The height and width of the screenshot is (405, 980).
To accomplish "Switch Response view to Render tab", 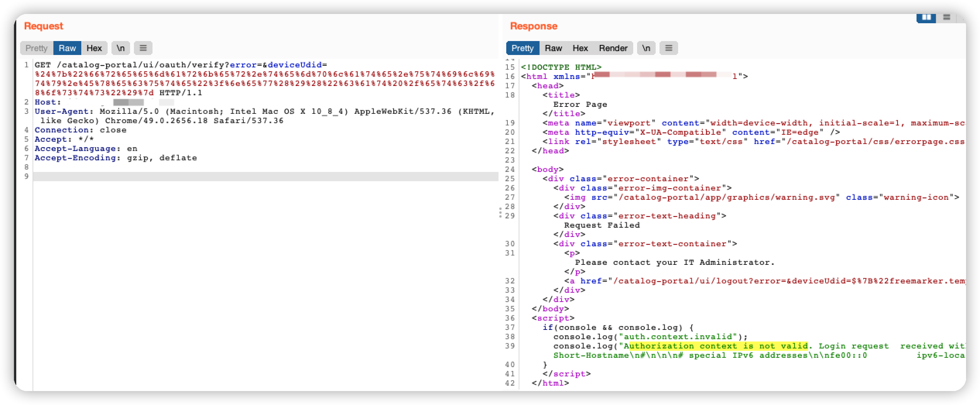I will tap(613, 48).
